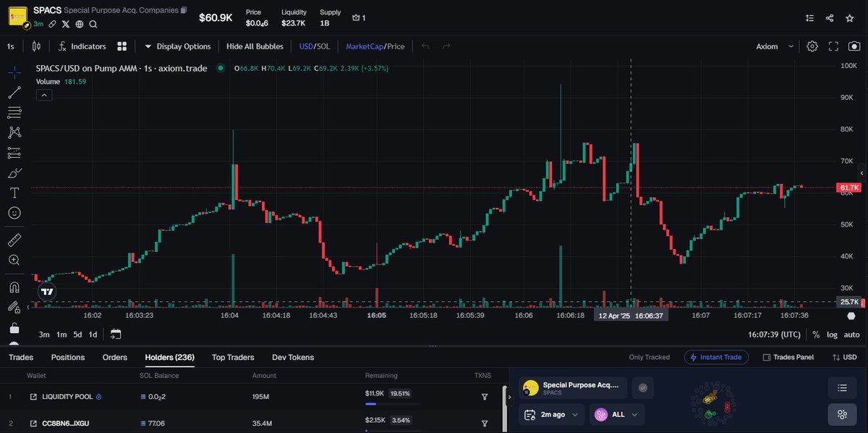Expand the right side panel arrow
The height and width of the screenshot is (433, 868).
pos(861,174)
